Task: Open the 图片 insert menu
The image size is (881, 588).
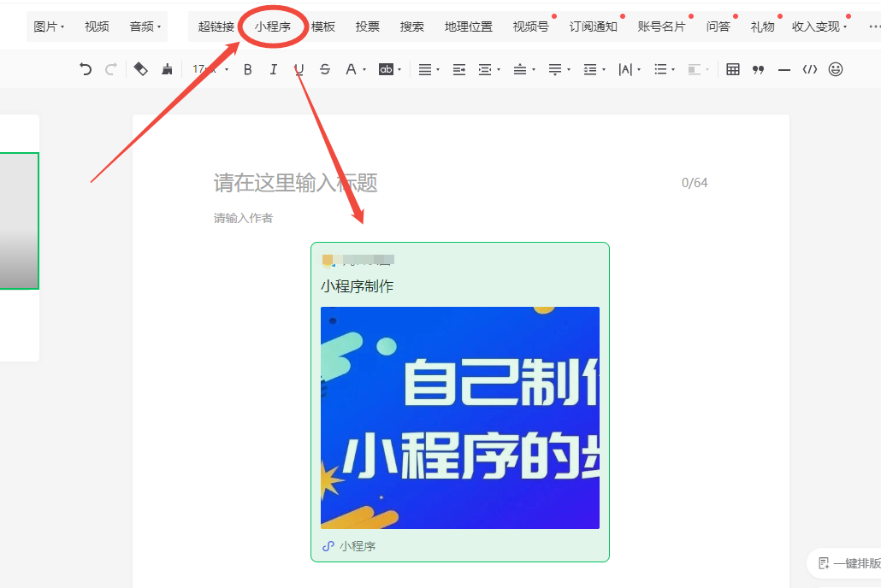Action: (x=49, y=26)
